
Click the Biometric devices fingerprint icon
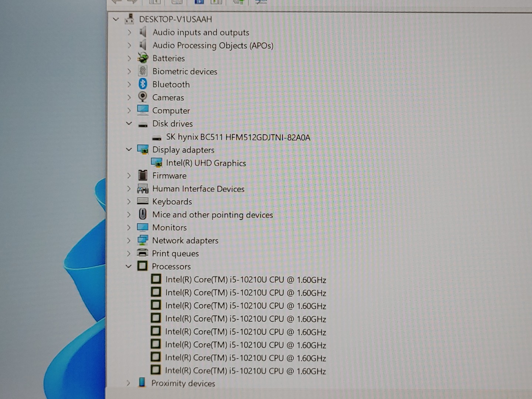pyautogui.click(x=143, y=71)
